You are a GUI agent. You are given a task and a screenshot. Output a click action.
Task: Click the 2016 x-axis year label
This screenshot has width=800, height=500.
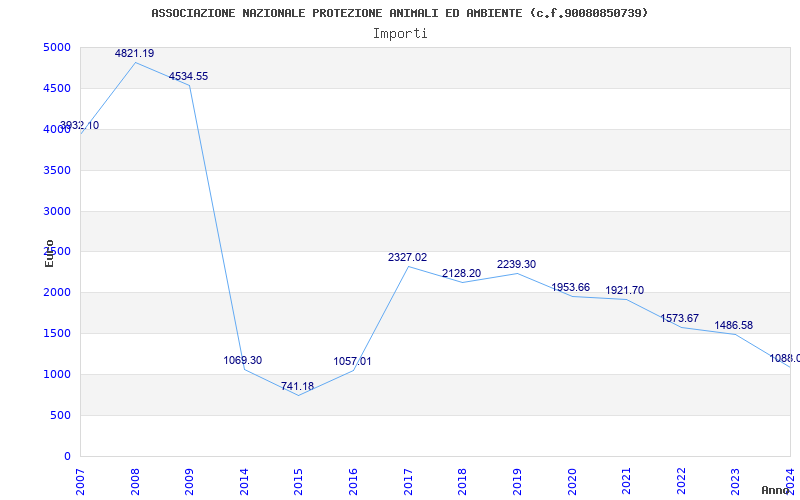click(x=353, y=482)
